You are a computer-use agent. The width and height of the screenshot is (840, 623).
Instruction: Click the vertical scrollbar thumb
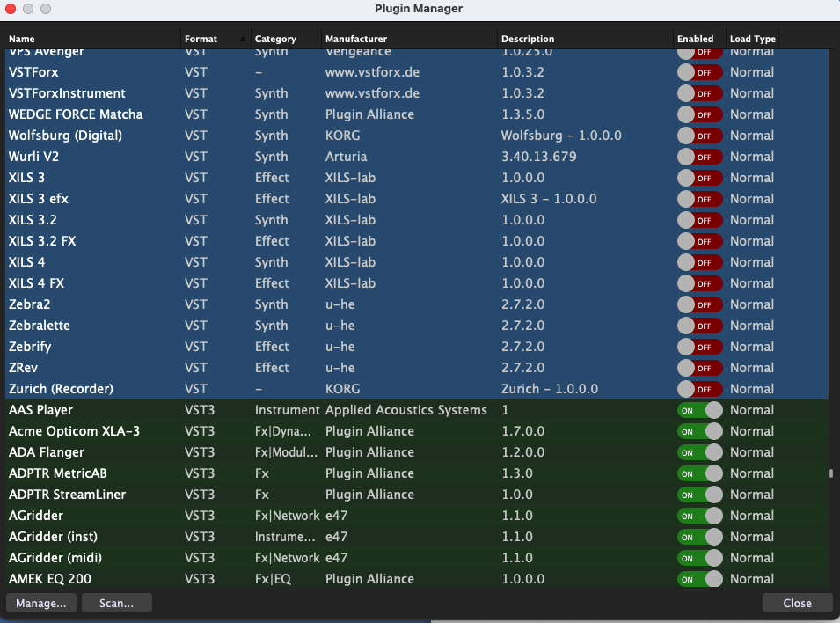point(831,473)
